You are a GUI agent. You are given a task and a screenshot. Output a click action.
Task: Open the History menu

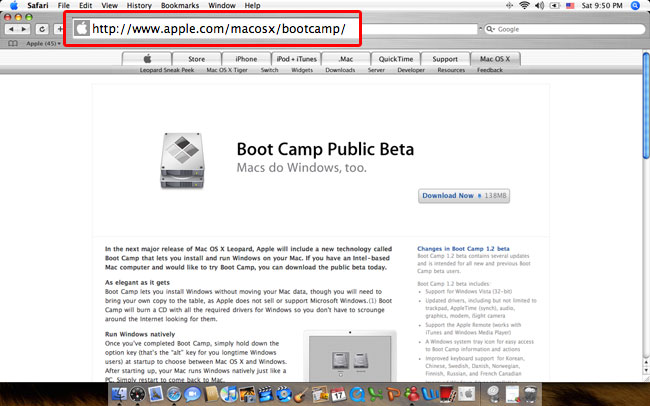(139, 5)
